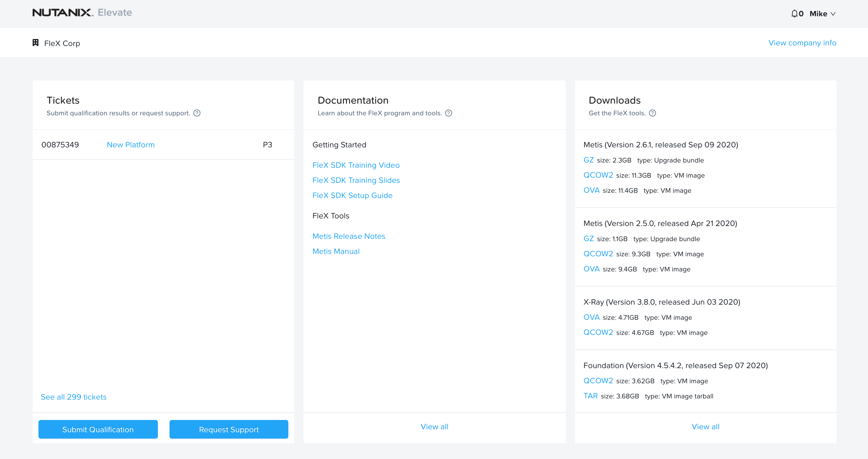Click View all under Documentation
Screen dimensions: 868x459
point(434,427)
